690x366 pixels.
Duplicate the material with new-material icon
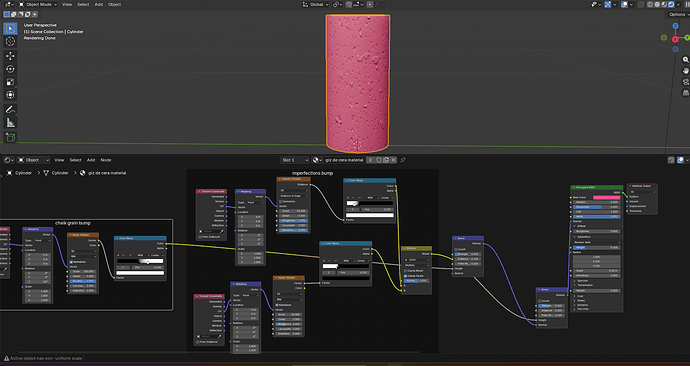click(386, 160)
